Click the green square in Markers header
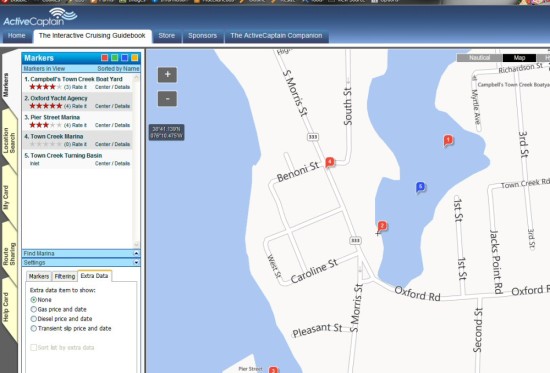 115,58
